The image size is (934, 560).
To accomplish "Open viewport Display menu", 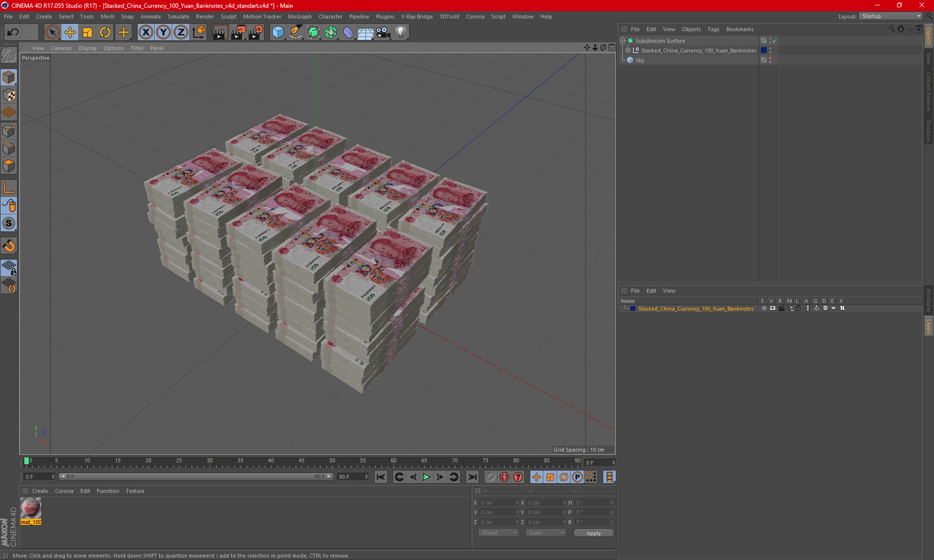I will [x=88, y=48].
